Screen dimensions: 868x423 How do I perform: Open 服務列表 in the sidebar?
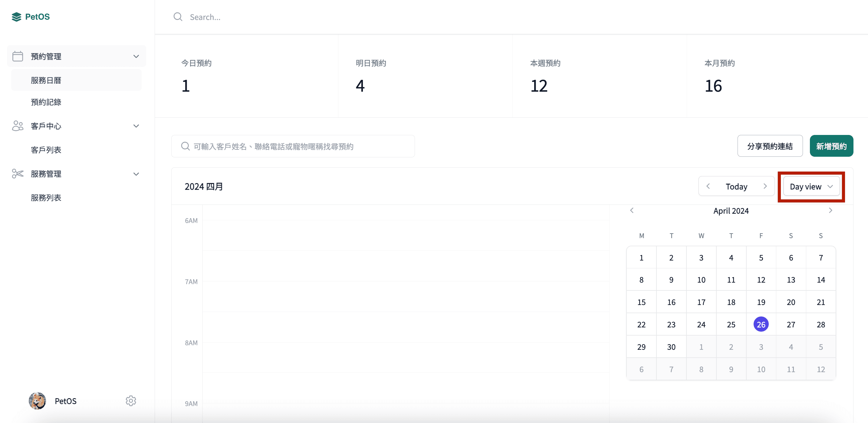tap(46, 198)
